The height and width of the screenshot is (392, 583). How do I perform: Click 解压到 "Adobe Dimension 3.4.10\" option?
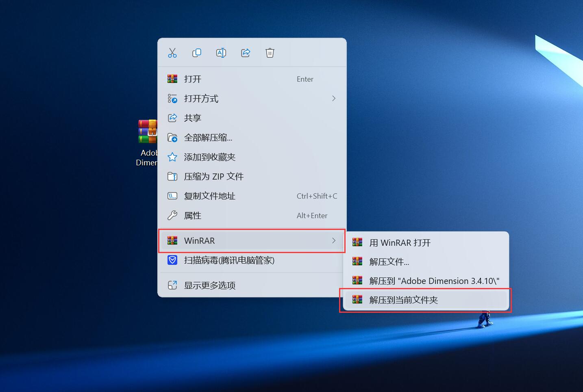434,281
